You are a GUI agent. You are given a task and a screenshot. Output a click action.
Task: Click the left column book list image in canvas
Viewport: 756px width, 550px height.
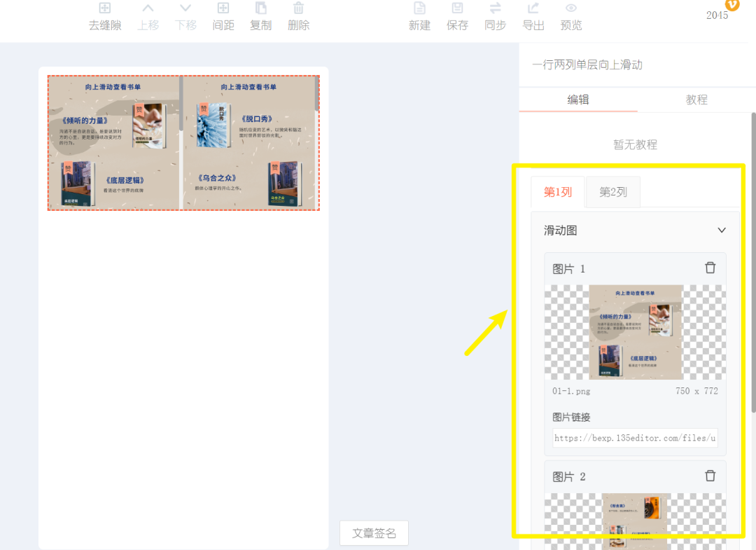114,143
